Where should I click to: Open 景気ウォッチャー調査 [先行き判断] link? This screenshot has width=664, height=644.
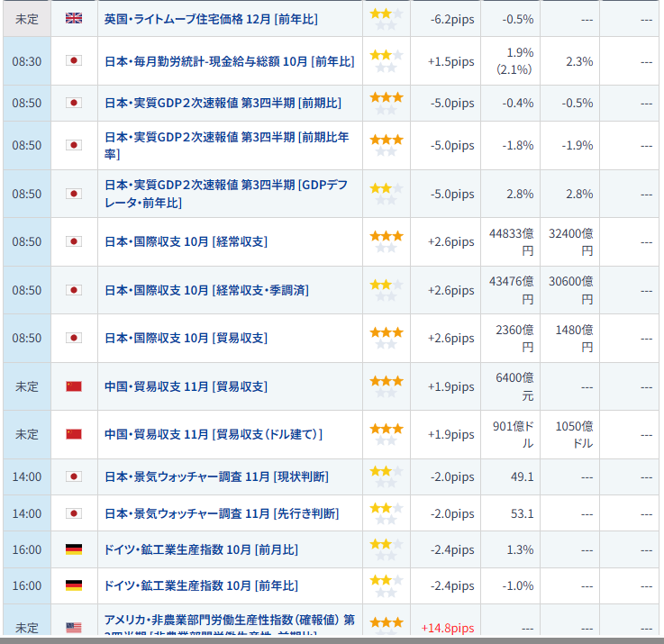click(x=222, y=513)
